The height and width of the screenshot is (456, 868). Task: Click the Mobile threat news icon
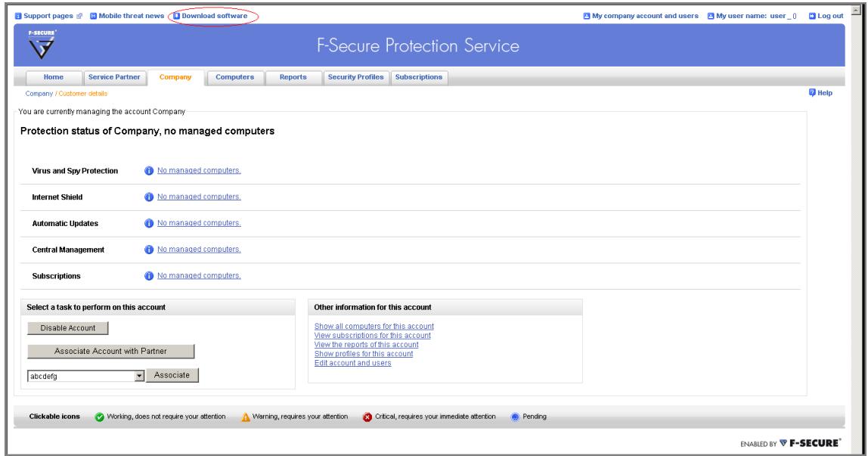pyautogui.click(x=93, y=16)
